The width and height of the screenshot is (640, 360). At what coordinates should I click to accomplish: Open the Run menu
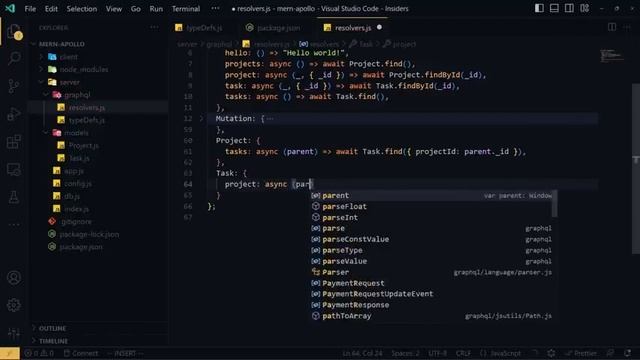click(x=156, y=9)
